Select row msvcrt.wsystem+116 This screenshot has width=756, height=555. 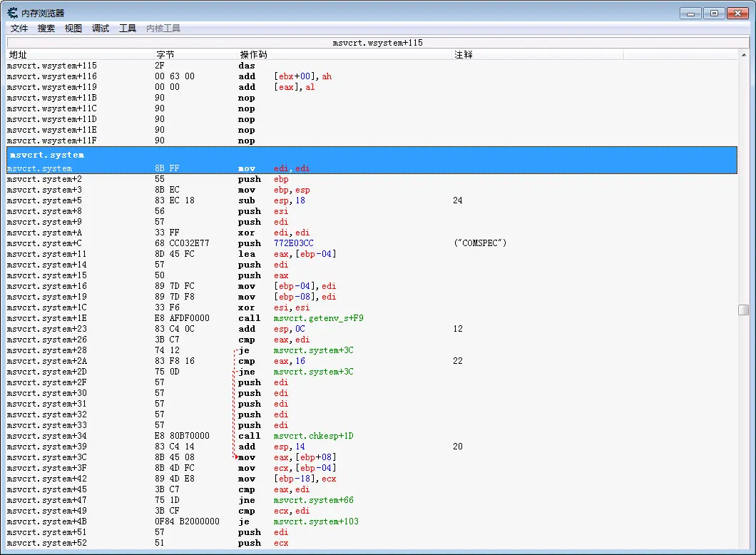(x=372, y=76)
